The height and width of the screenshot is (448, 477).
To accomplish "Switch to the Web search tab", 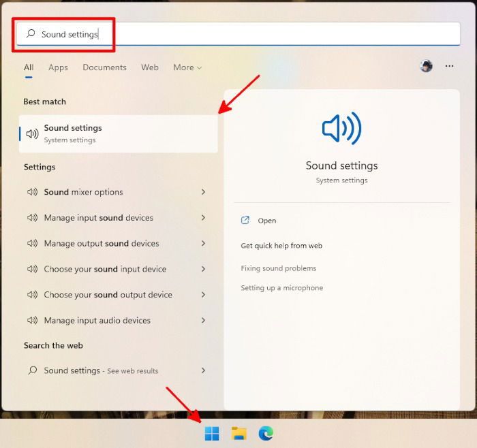I will pos(150,67).
